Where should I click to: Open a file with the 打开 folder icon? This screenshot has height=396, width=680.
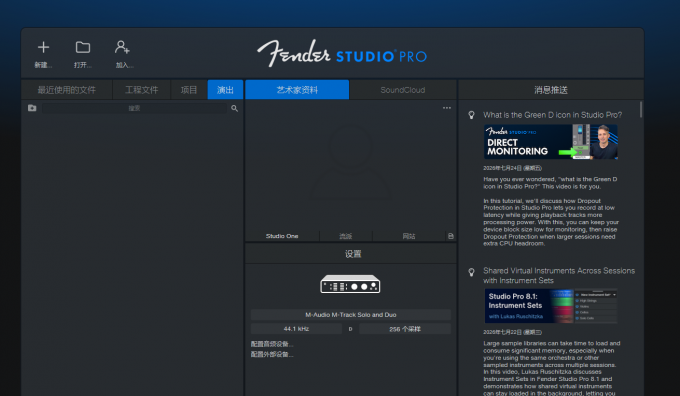click(x=83, y=47)
